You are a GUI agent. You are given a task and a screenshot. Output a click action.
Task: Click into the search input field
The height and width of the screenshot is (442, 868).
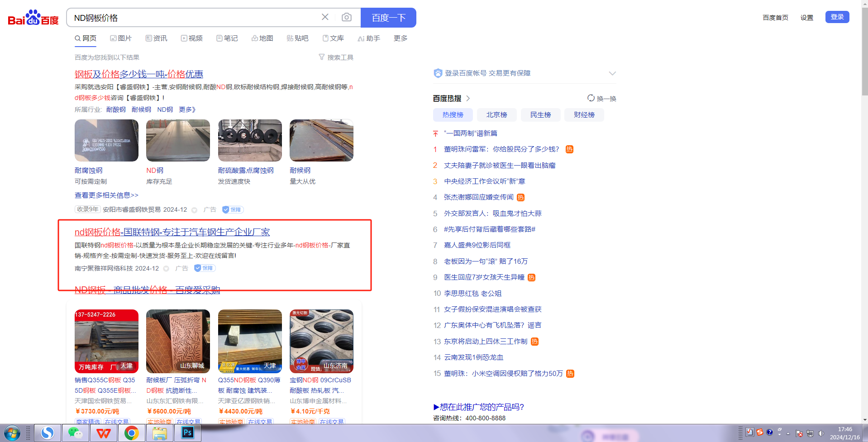[195, 18]
